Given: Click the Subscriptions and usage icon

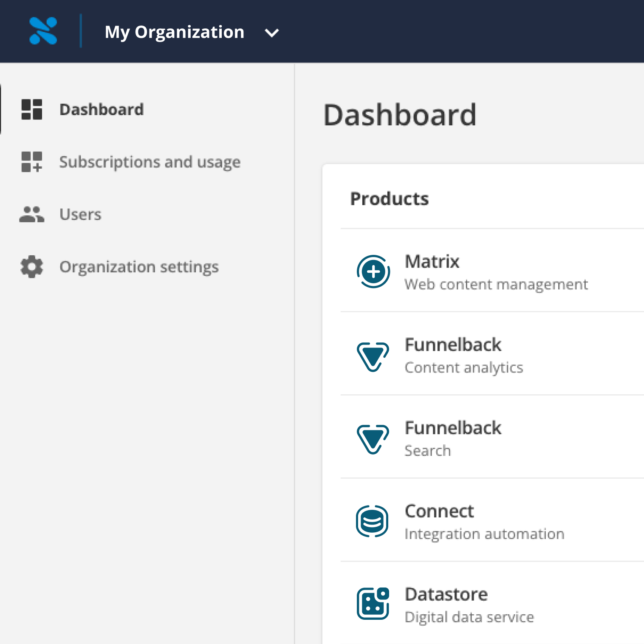Looking at the screenshot, I should 32,162.
